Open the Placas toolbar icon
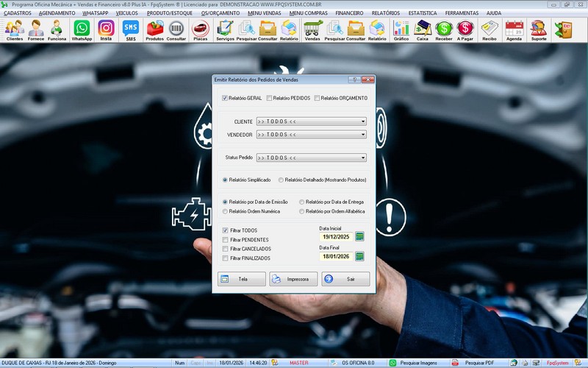The width and height of the screenshot is (588, 368). (200, 29)
